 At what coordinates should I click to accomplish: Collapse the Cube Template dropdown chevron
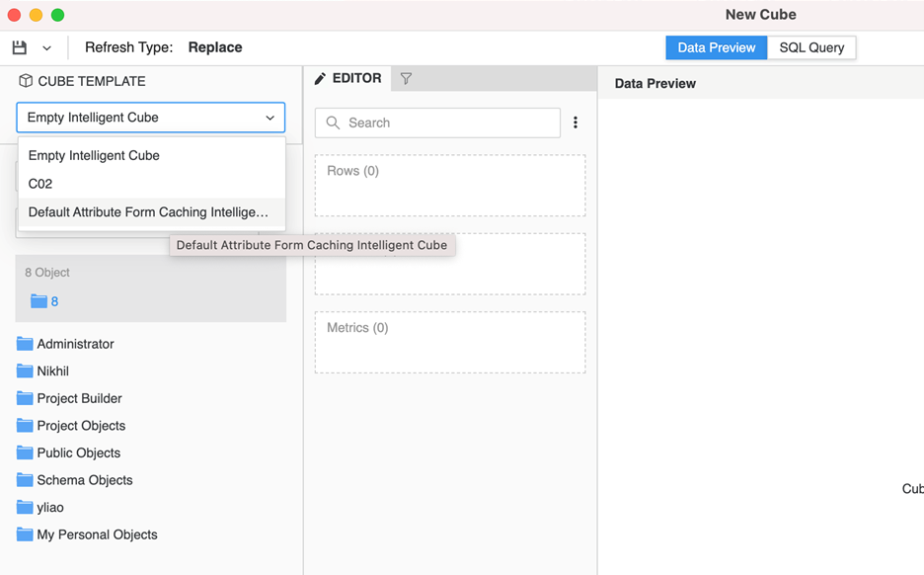pos(269,118)
